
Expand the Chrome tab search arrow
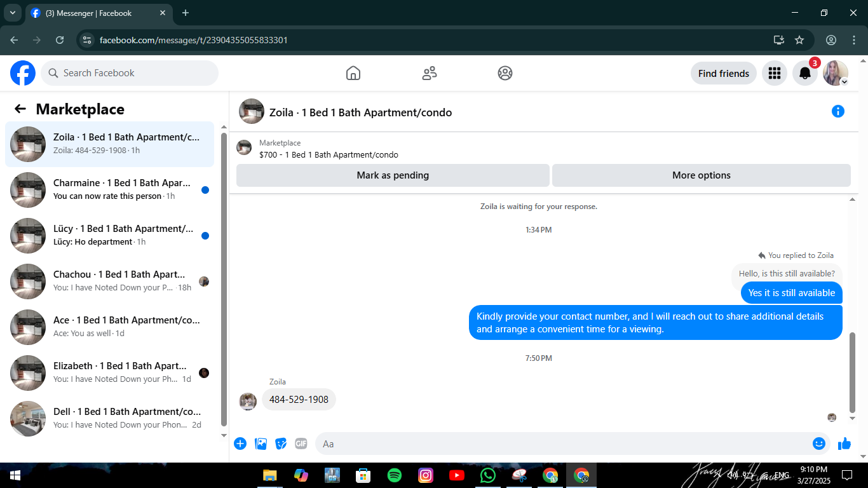[12, 13]
